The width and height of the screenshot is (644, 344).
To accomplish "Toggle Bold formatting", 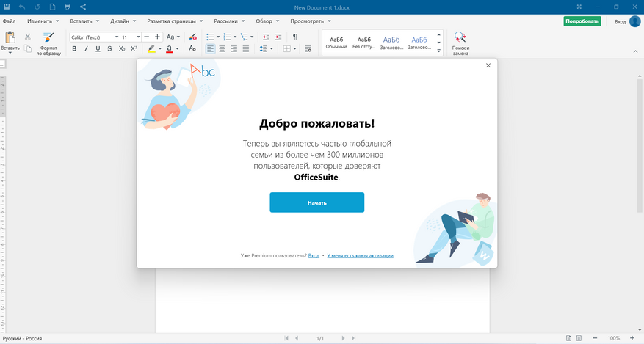I will [x=74, y=49].
